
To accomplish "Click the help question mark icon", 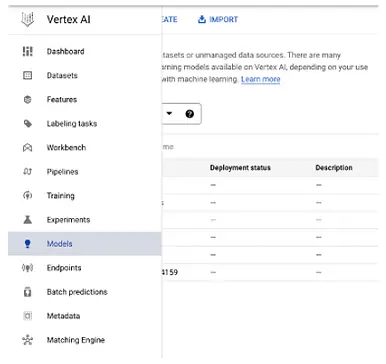I will tap(190, 114).
